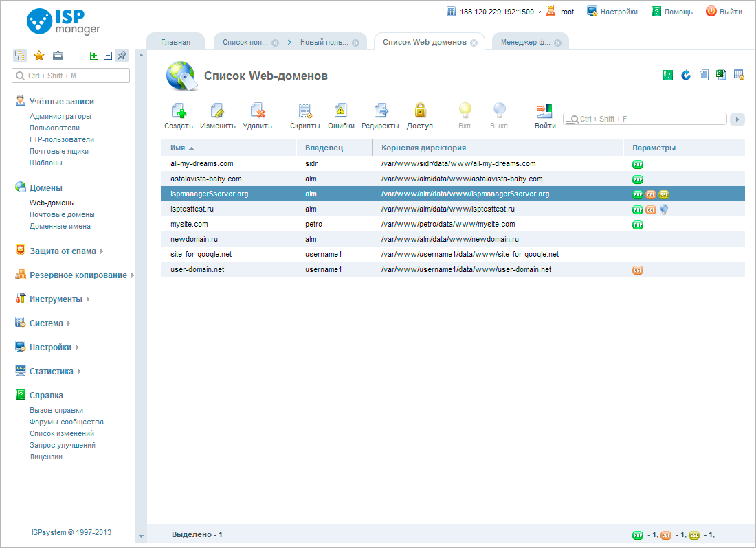Click the table filter search field

pos(645,119)
